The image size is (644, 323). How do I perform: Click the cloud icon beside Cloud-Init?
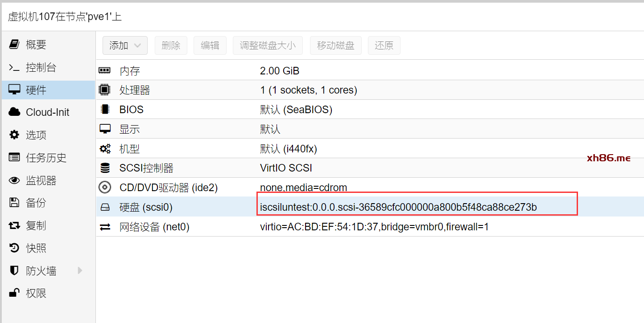tap(14, 112)
